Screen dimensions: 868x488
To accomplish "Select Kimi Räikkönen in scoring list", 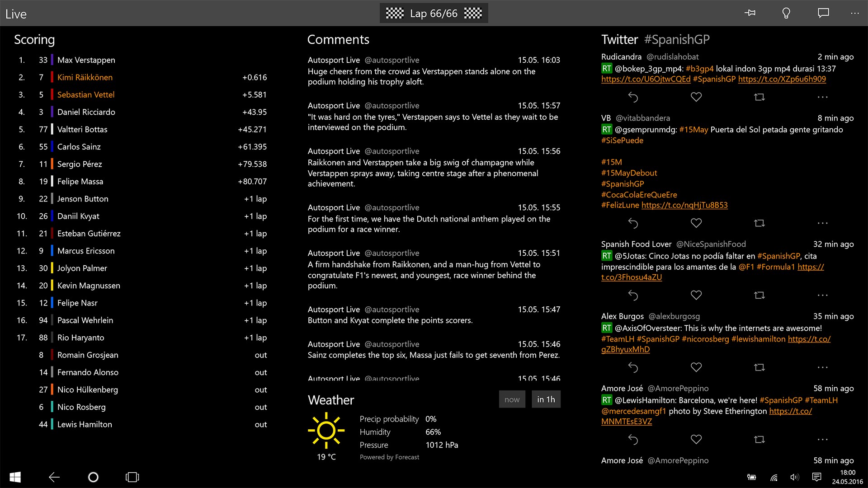I will coord(85,77).
